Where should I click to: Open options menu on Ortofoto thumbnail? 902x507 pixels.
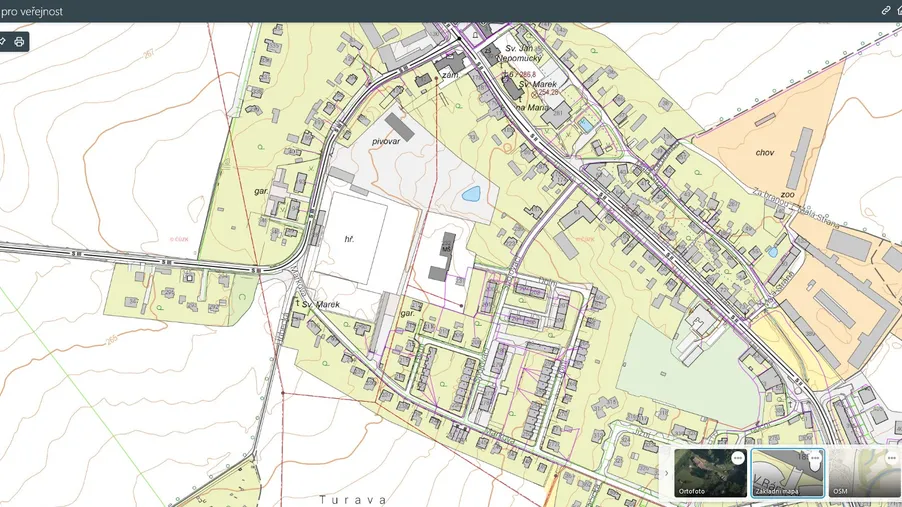[x=737, y=457]
